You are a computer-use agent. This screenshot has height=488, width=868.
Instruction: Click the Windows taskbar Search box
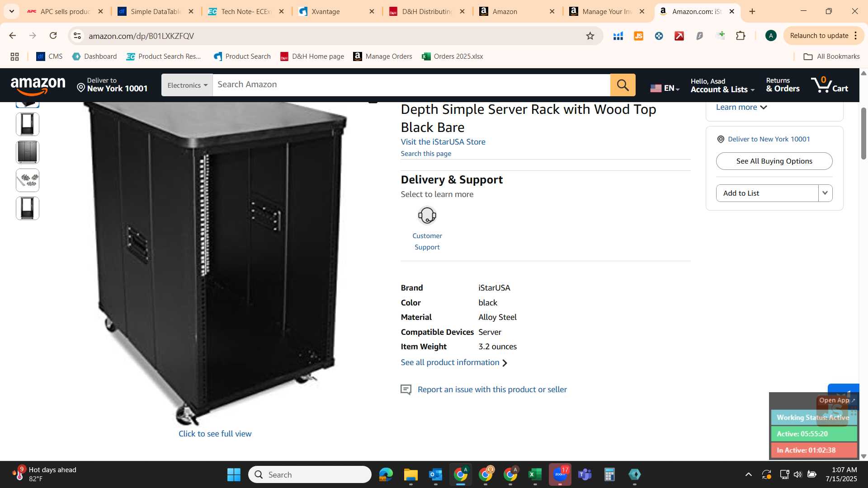(310, 474)
